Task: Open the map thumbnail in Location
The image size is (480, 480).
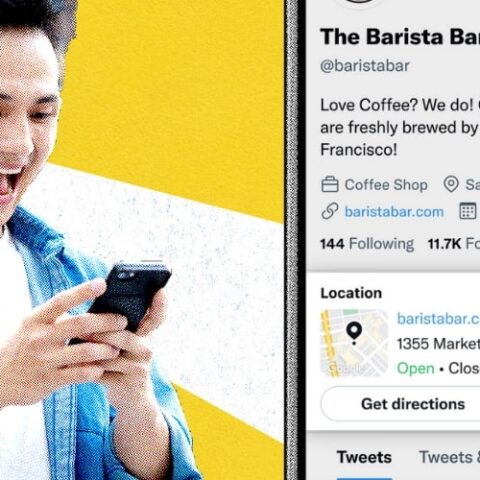Action: tap(354, 343)
